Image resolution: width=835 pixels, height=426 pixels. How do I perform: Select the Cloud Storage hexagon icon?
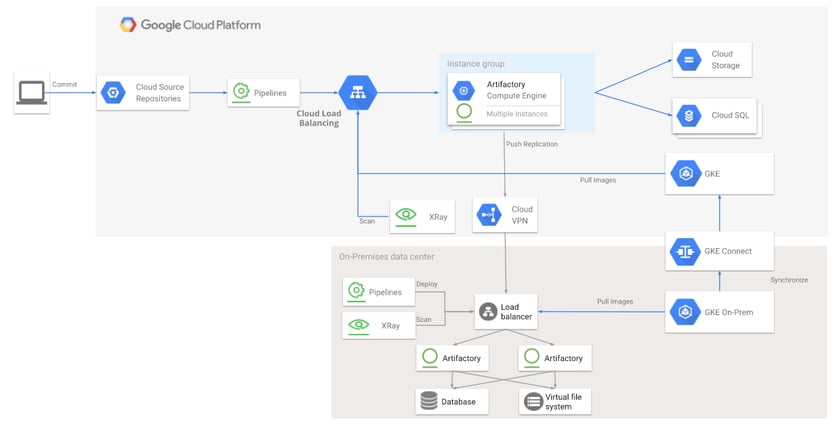(689, 60)
